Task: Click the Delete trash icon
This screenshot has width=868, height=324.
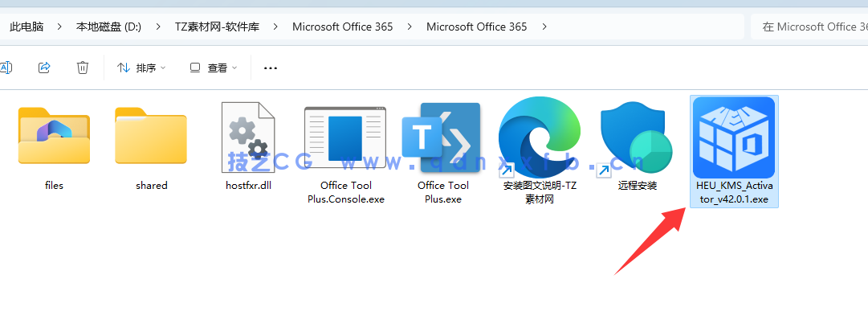Action: click(x=83, y=68)
